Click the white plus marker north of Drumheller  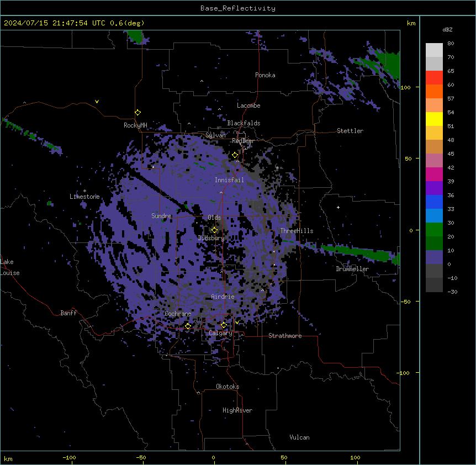338,207
